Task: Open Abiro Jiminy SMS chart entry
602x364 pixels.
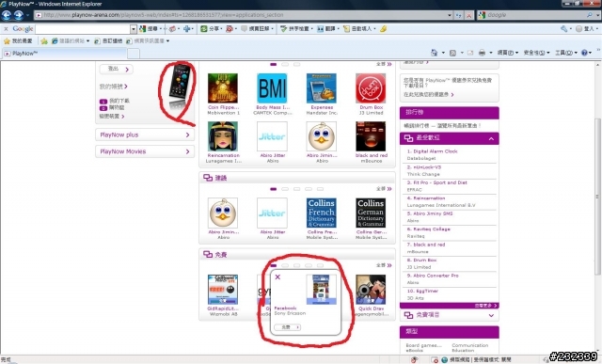Action: tap(433, 214)
